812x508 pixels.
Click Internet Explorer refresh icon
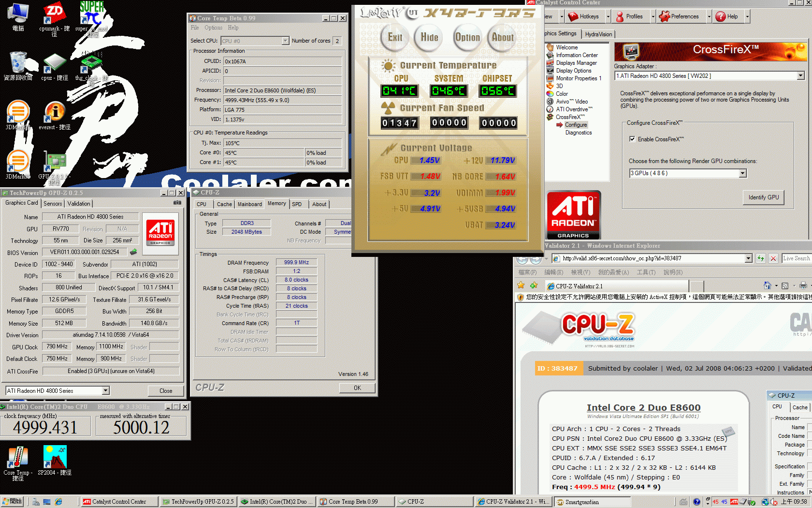[760, 258]
